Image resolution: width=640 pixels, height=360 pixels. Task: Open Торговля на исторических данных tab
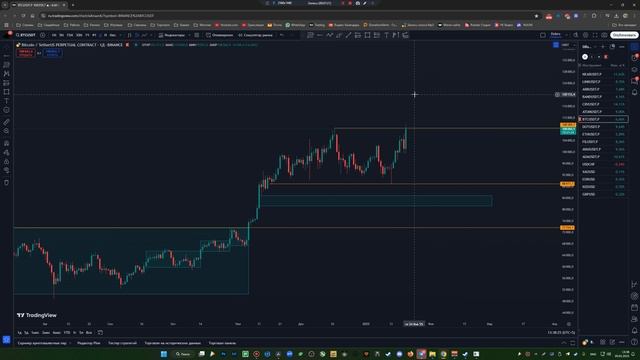coord(173,343)
